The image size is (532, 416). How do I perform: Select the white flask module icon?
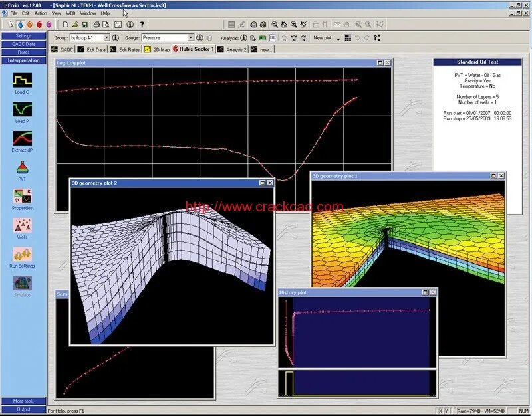[11, 25]
